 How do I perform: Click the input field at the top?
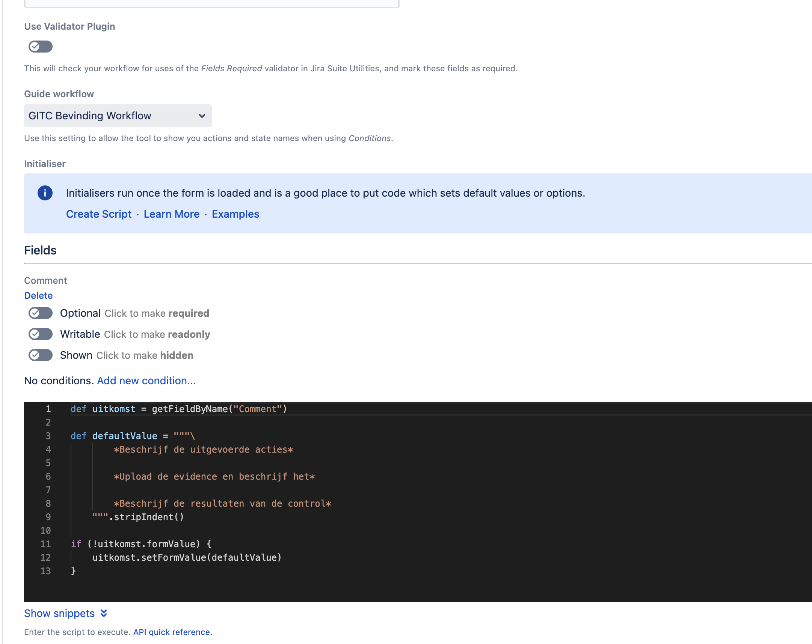pyautogui.click(x=211, y=3)
